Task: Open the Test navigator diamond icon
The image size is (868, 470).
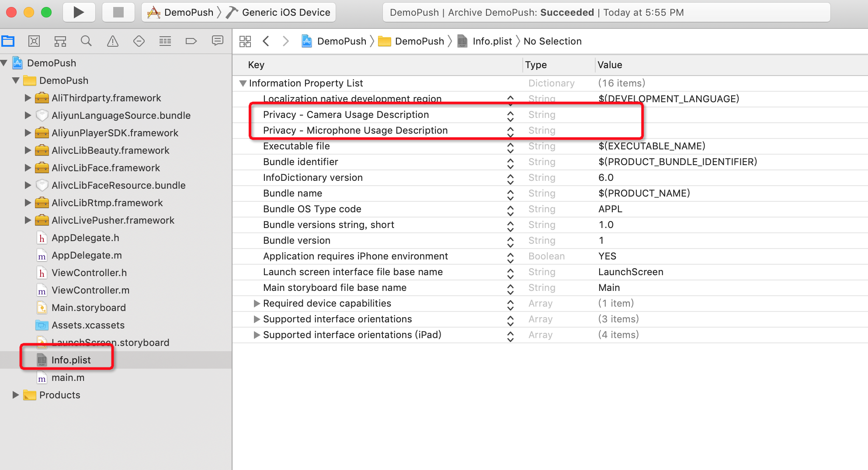Action: [139, 41]
